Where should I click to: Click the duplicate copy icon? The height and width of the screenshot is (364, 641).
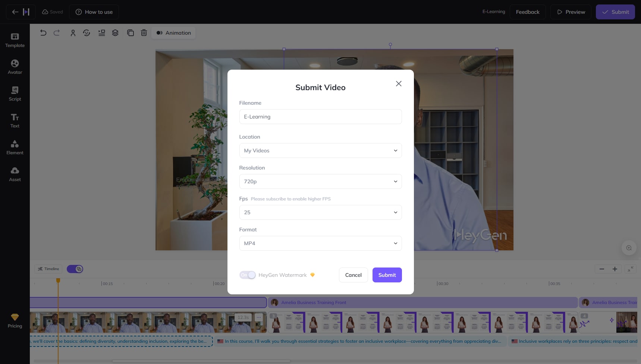click(131, 33)
